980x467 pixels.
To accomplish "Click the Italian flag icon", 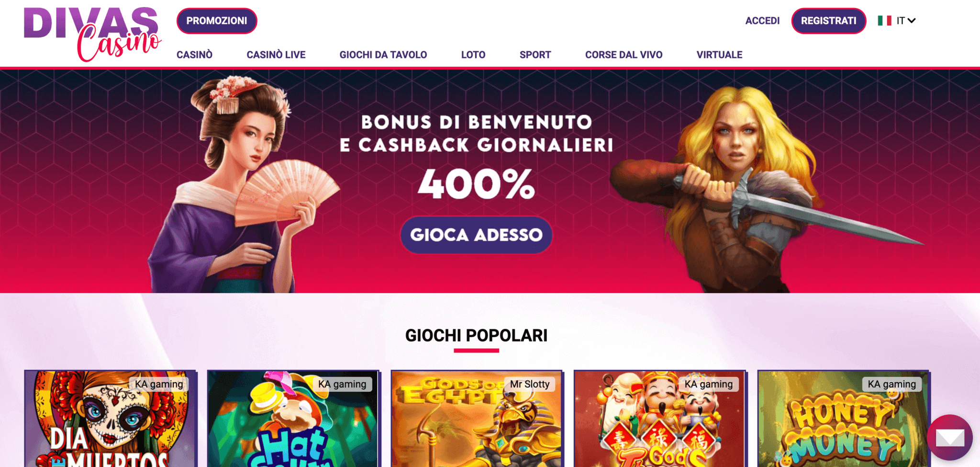I will 884,21.
